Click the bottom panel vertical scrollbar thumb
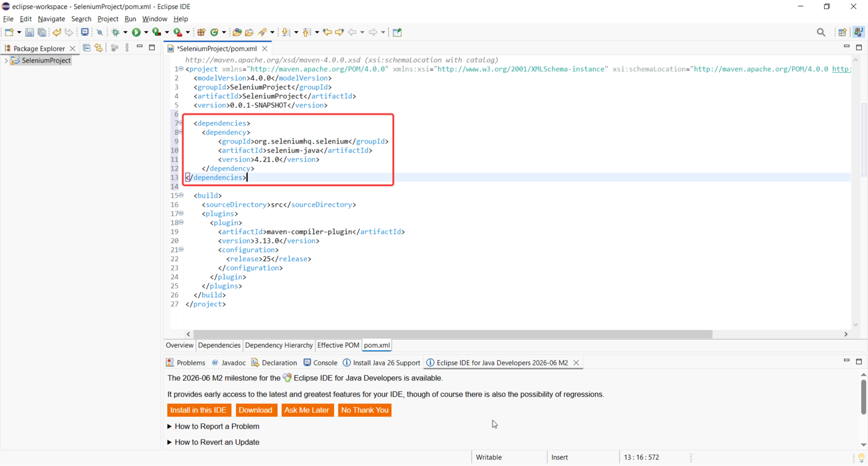 (x=863, y=396)
